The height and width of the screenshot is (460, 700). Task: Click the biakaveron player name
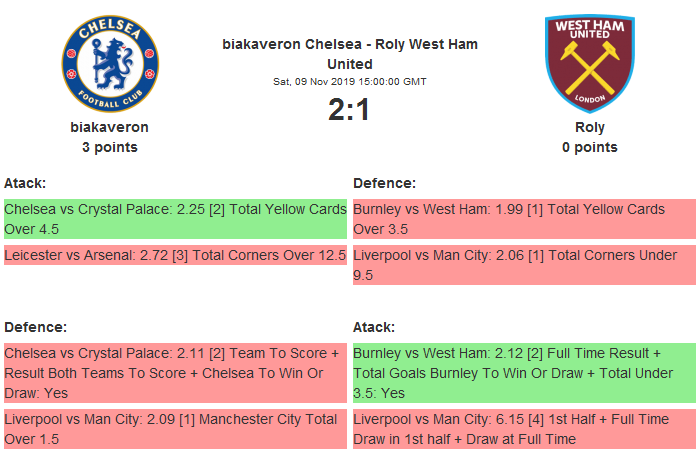point(110,127)
